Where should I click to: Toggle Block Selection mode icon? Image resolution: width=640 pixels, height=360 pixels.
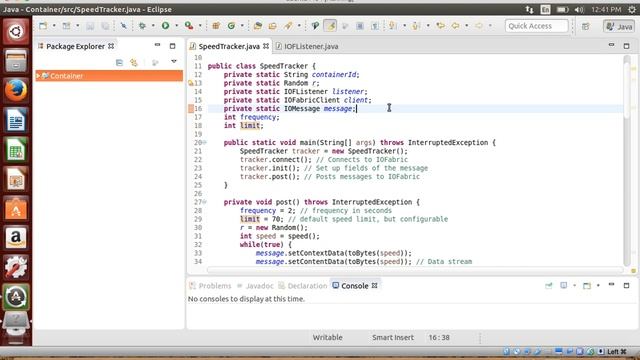pyautogui.click(x=360, y=26)
